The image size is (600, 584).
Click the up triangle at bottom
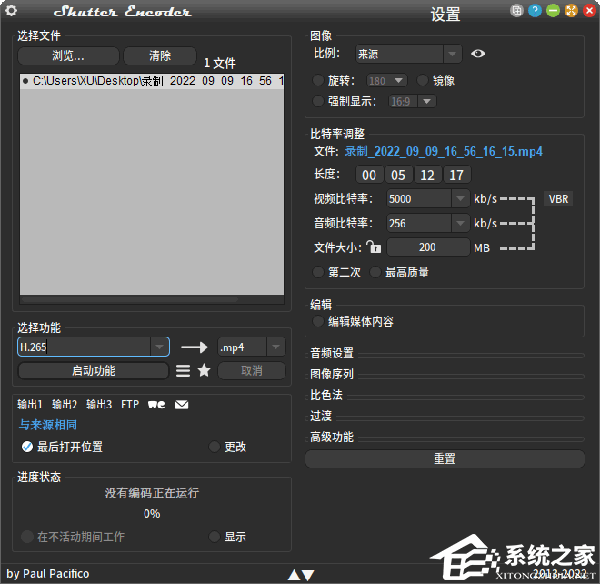pos(294,574)
